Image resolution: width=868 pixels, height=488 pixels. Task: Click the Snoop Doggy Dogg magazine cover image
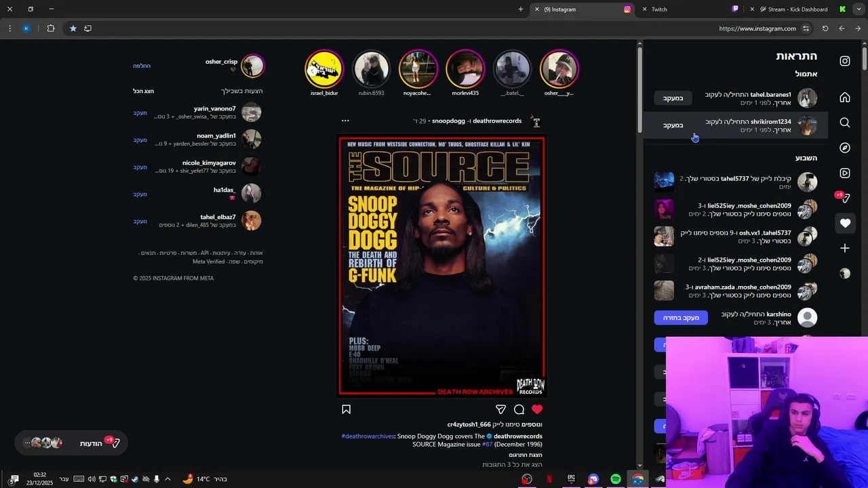(441, 266)
